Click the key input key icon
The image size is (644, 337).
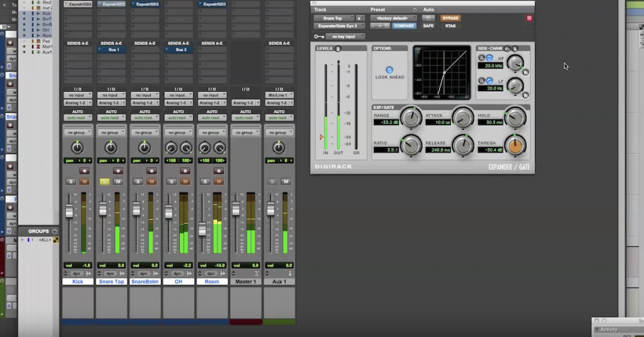coord(319,36)
